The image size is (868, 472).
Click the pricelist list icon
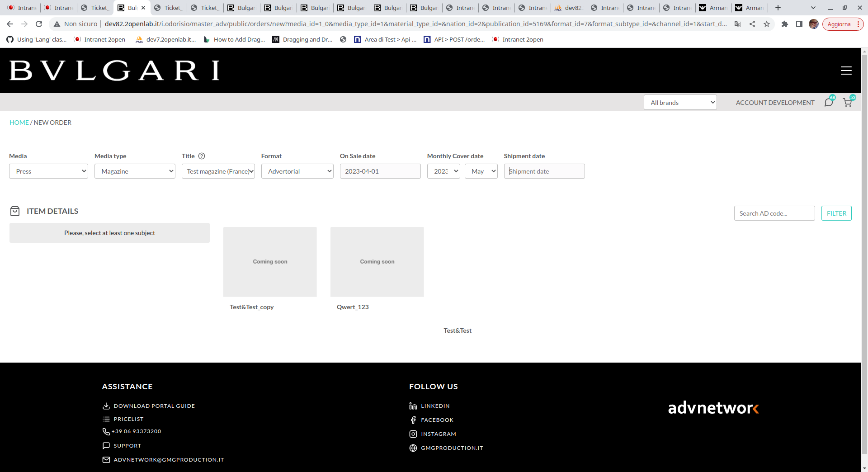coord(106,419)
